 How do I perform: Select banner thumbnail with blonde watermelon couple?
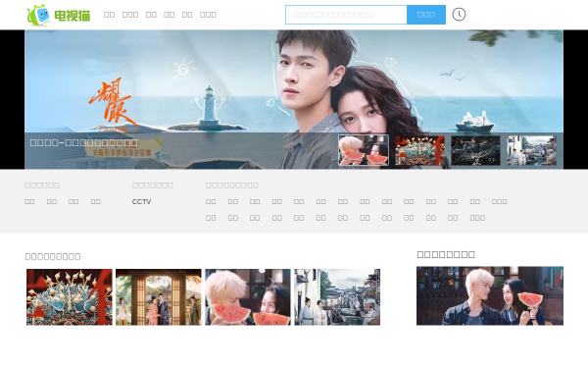(364, 150)
